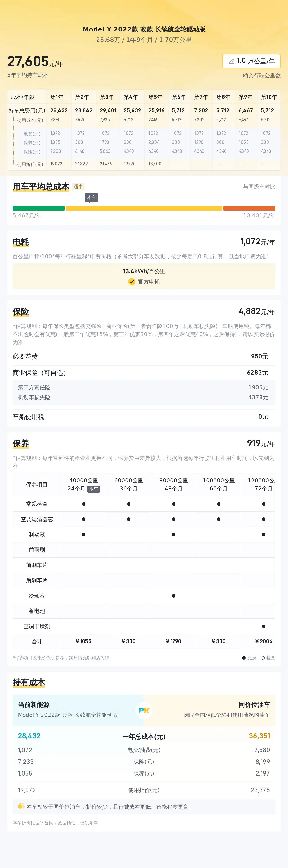Click the 必要花费 insurance row
288x868 pixels.
click(x=144, y=357)
